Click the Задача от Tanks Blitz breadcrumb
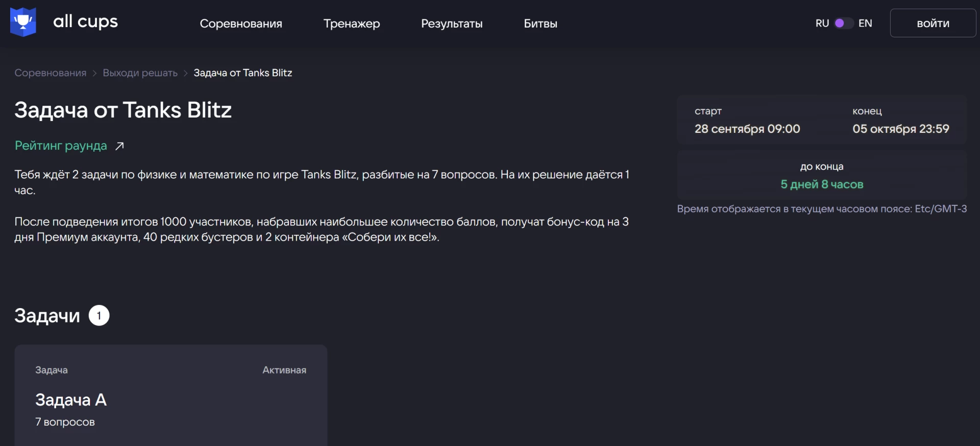This screenshot has width=980, height=446. tap(243, 73)
